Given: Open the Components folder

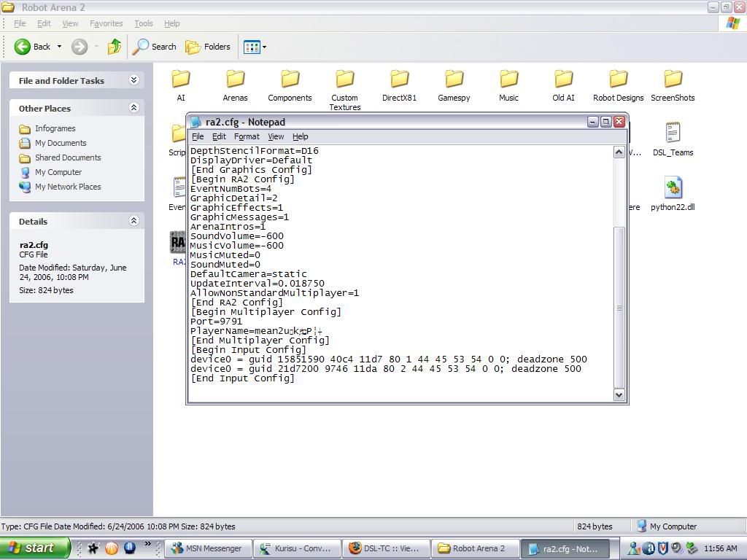Looking at the screenshot, I should (290, 86).
